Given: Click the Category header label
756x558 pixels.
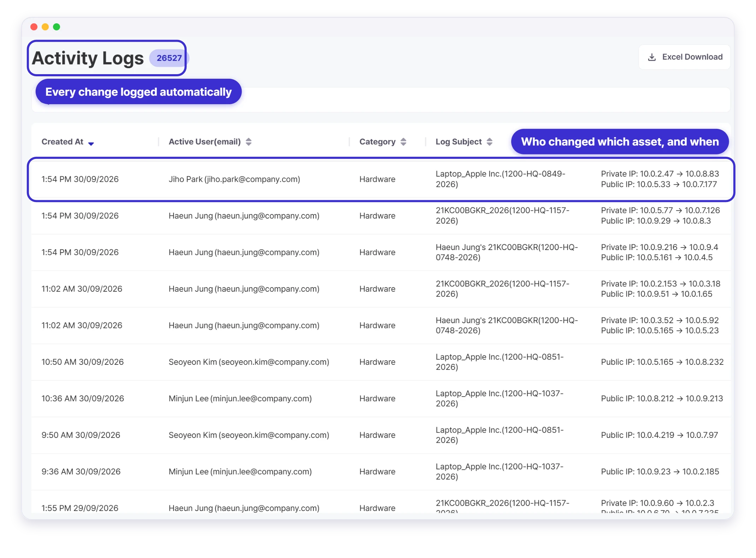Looking at the screenshot, I should click(377, 142).
